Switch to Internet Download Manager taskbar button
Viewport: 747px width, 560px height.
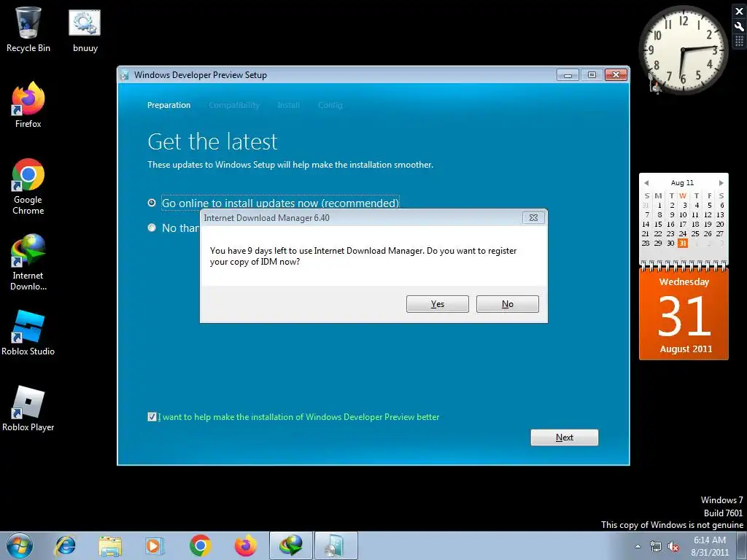click(x=291, y=545)
